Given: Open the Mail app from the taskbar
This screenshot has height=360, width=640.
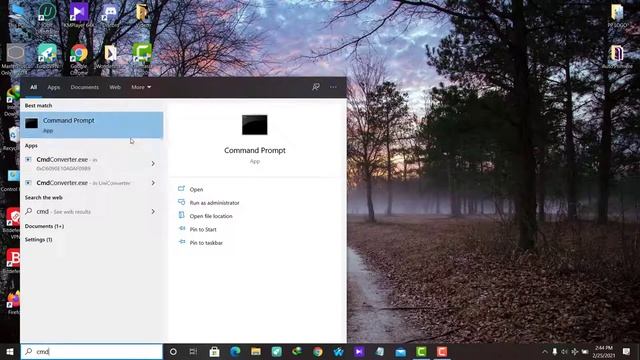Looking at the screenshot, I should coord(401,351).
